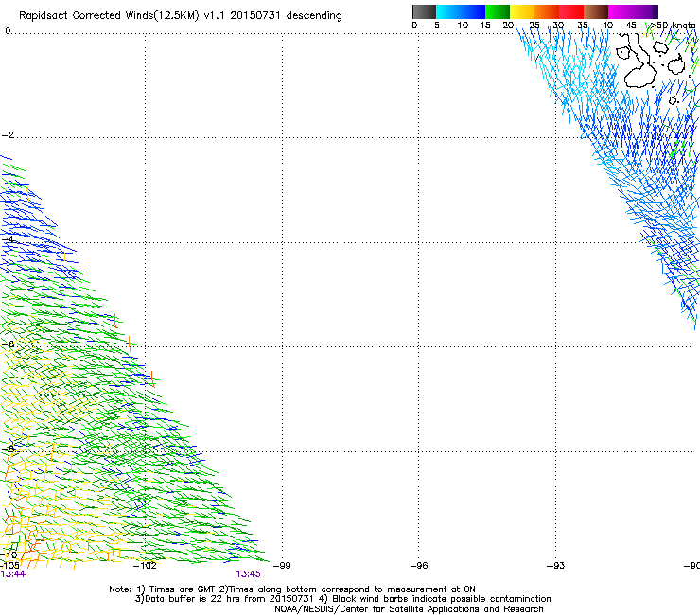The image size is (700, 615).
Task: Click the -93 longitude axis label
Action: (556, 566)
